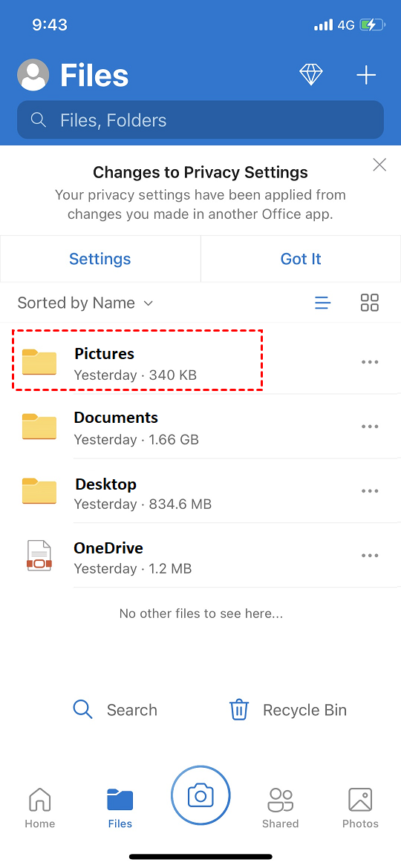Open more options for OneDrive file
Image resolution: width=401 pixels, height=868 pixels.
tap(369, 556)
